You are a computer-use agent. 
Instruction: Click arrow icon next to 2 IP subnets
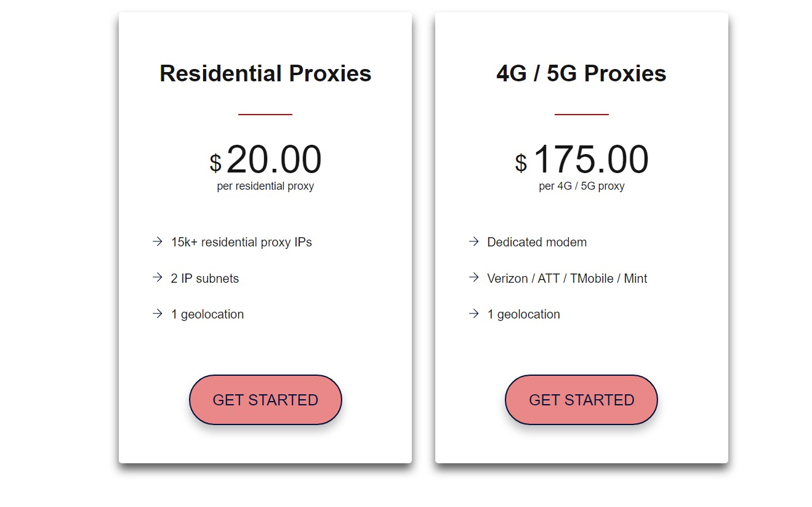coord(157,278)
